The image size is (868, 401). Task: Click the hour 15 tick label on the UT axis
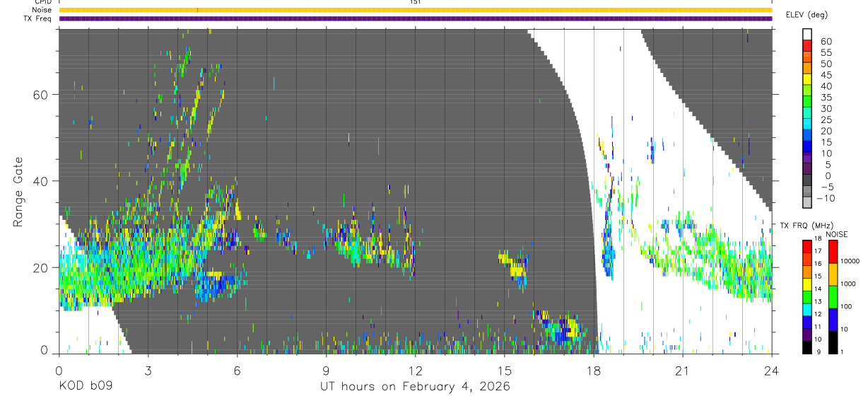[504, 370]
